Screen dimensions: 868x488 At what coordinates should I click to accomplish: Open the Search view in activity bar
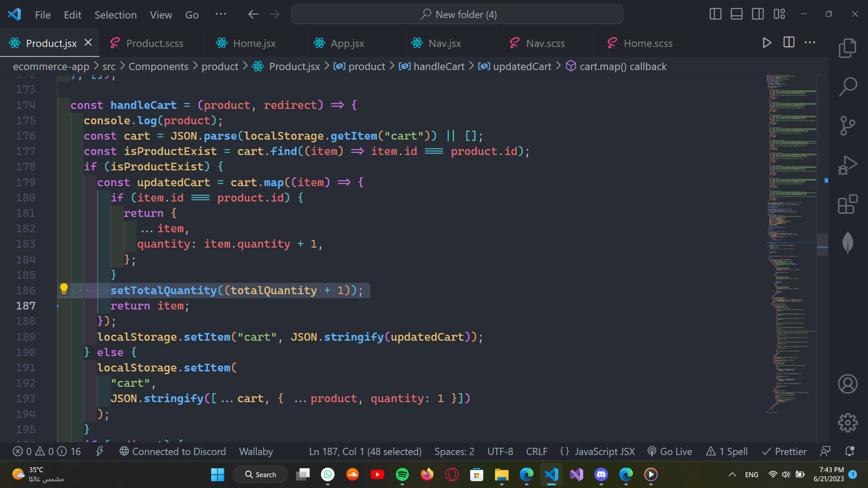(847, 87)
